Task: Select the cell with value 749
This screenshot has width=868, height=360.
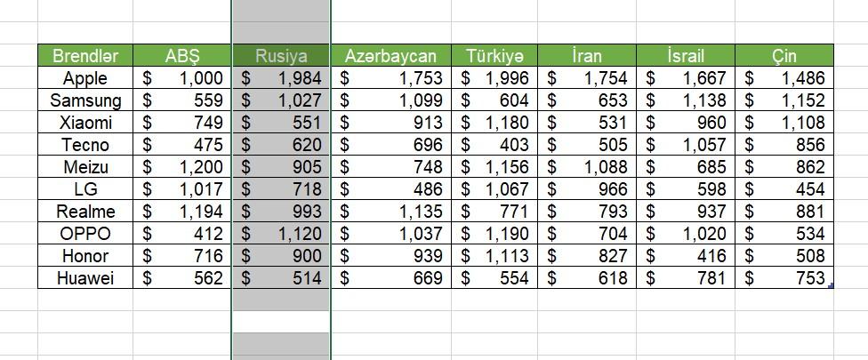Action: point(182,122)
